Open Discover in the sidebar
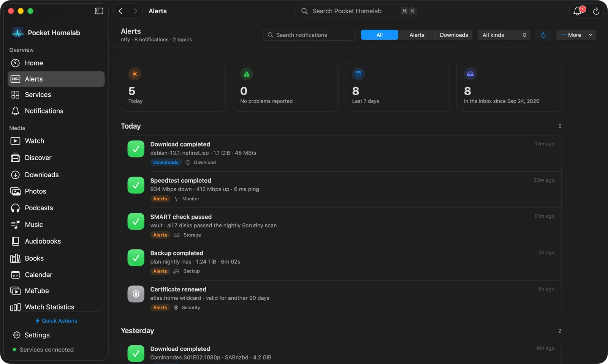The image size is (608, 364). tap(56, 158)
